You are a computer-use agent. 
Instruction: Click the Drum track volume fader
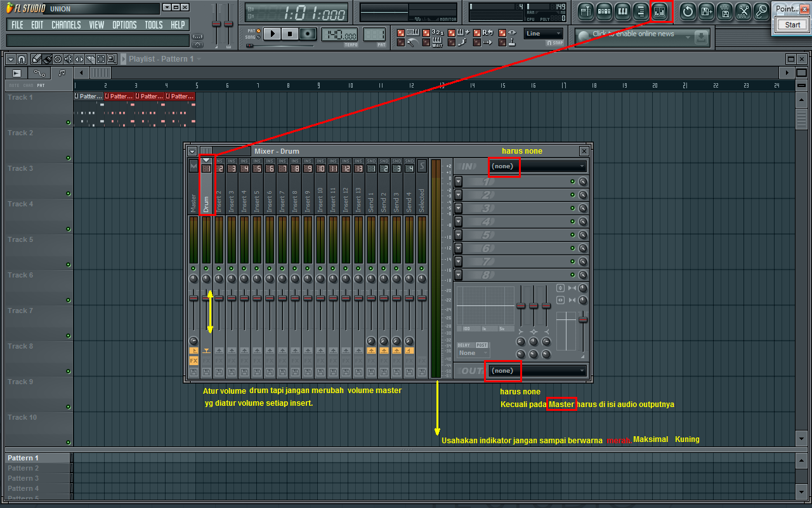point(206,297)
